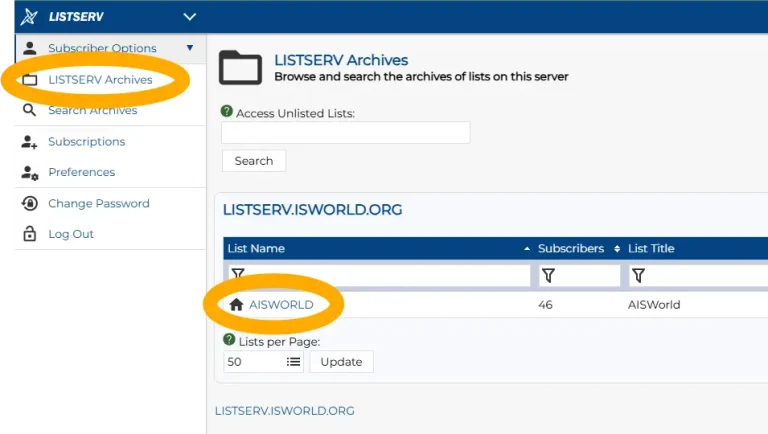Open Preferences
Viewport: 768px width, 434px height.
coord(81,172)
